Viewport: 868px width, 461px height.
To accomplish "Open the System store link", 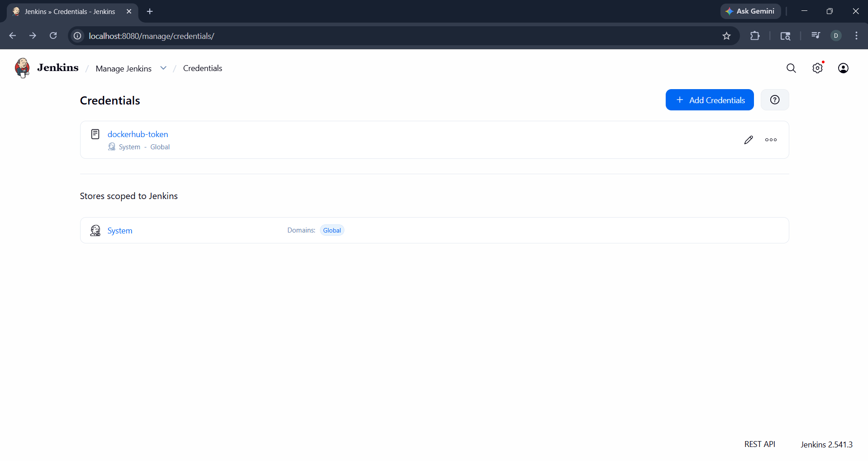I will [120, 231].
